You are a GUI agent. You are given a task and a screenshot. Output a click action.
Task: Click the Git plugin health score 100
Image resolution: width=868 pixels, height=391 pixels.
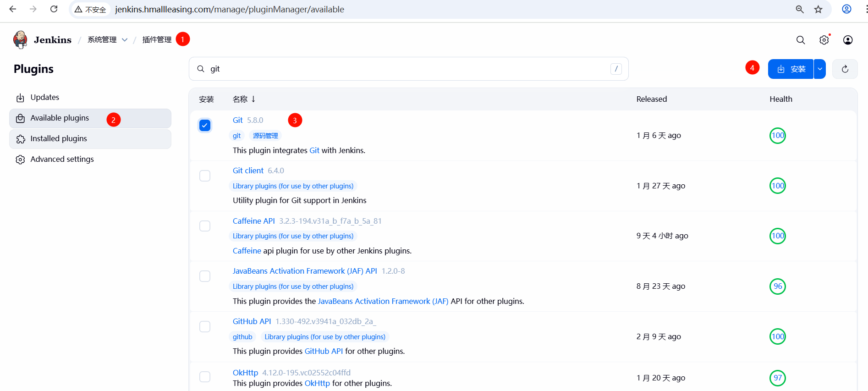point(778,136)
